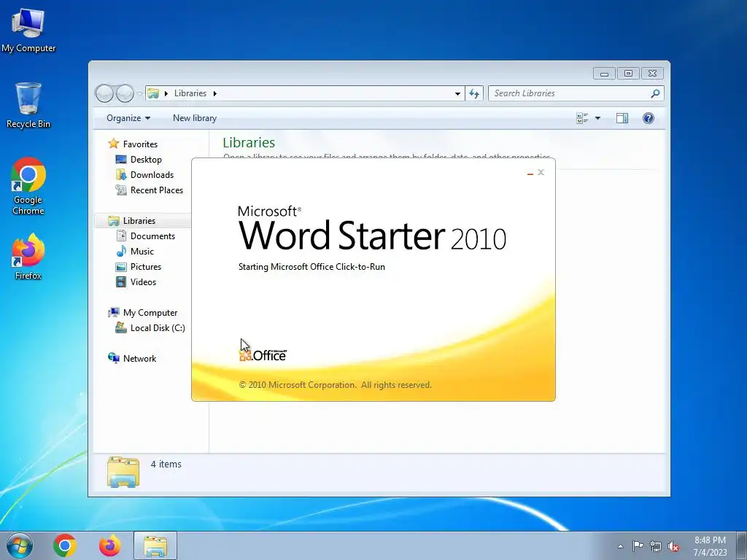Close the Libraries Explorer window

pos(653,74)
